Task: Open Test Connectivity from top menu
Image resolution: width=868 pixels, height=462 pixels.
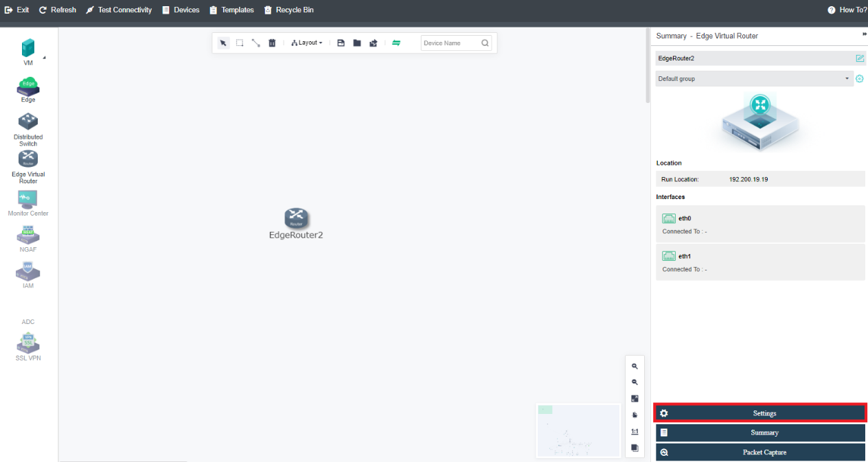Action: point(118,10)
